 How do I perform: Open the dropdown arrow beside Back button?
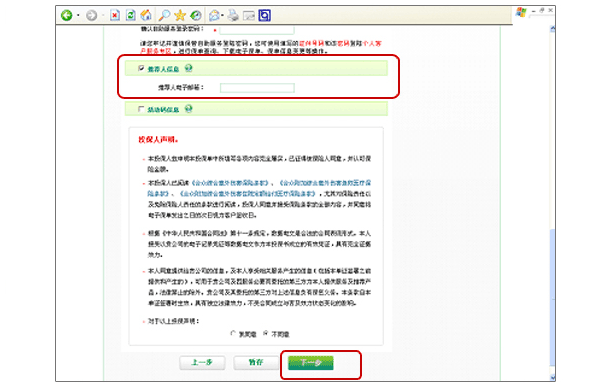tap(78, 15)
